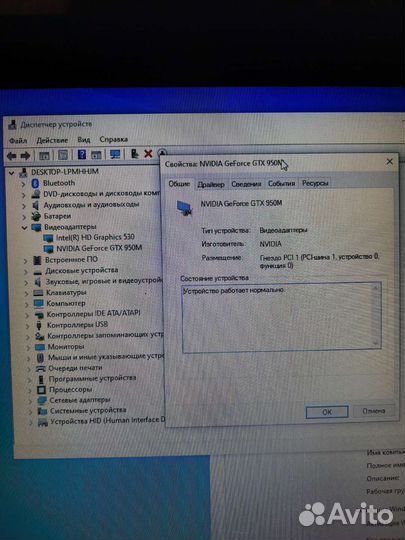Expand Контроллеры IDE ATA/ATAPI category
Viewport: 405px width, 540px height.
[x=27, y=315]
